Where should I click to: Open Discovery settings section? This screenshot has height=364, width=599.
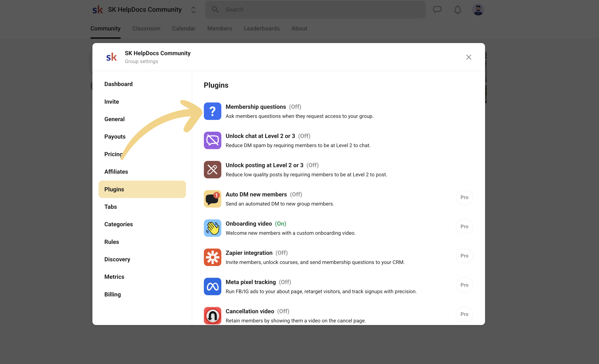pos(142,259)
